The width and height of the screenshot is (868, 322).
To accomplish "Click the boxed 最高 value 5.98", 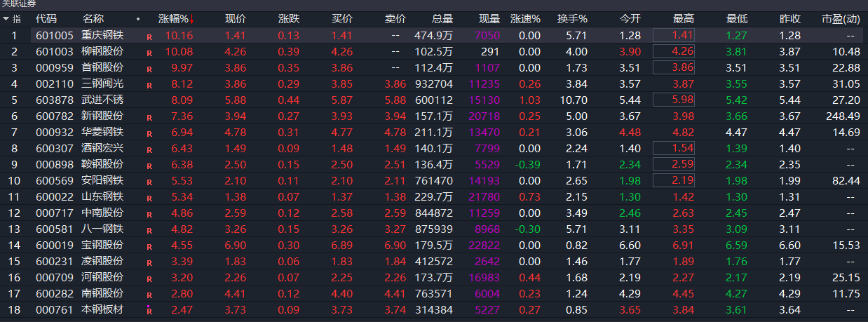I will [674, 100].
